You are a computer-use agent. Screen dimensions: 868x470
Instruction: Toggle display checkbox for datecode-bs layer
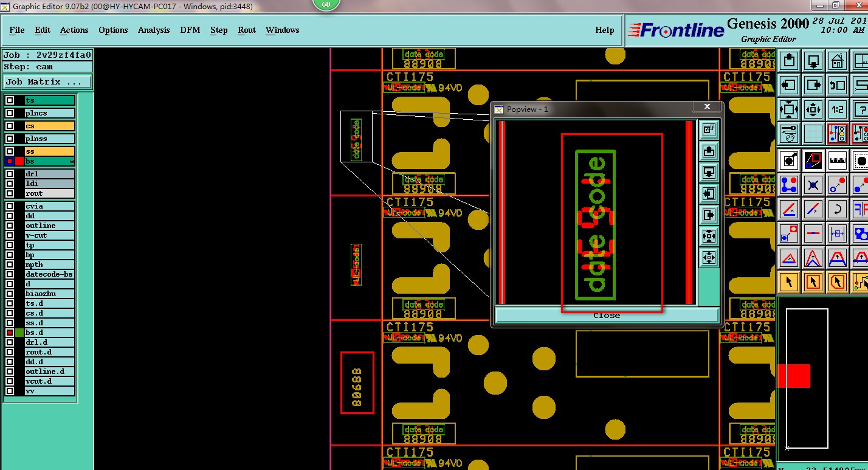pos(10,274)
